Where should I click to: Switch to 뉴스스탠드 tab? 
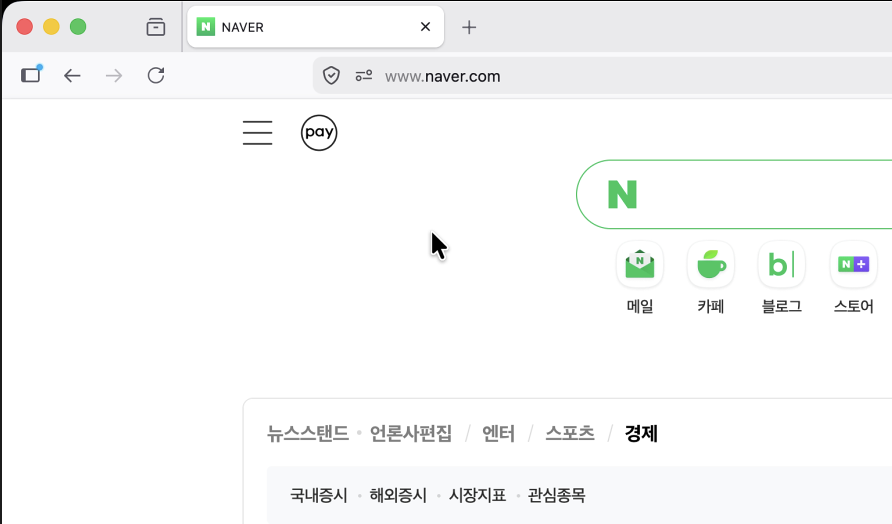tap(308, 434)
